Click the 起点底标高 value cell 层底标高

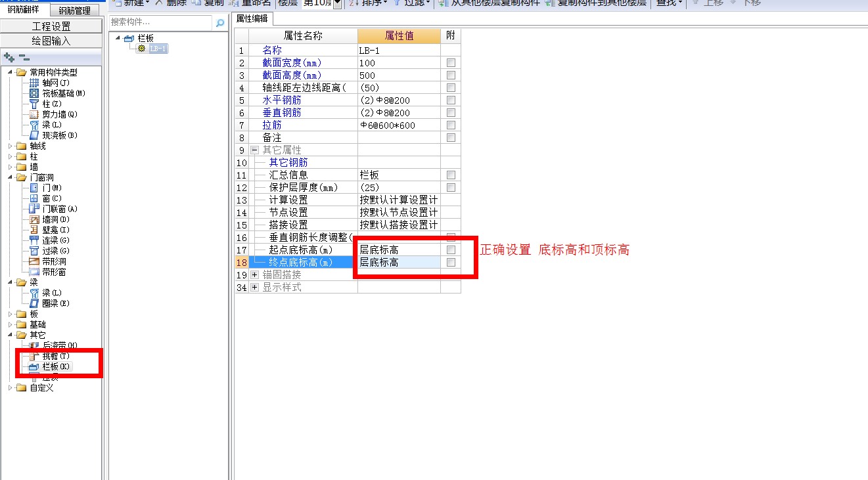coord(399,250)
